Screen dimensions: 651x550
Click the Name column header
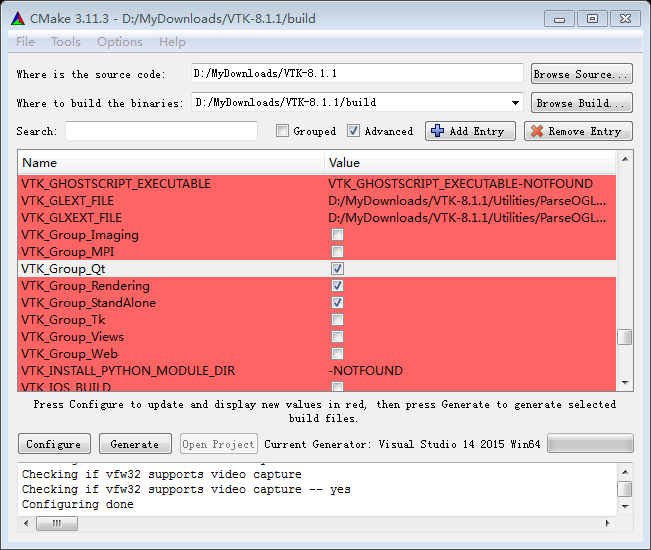tap(171, 162)
